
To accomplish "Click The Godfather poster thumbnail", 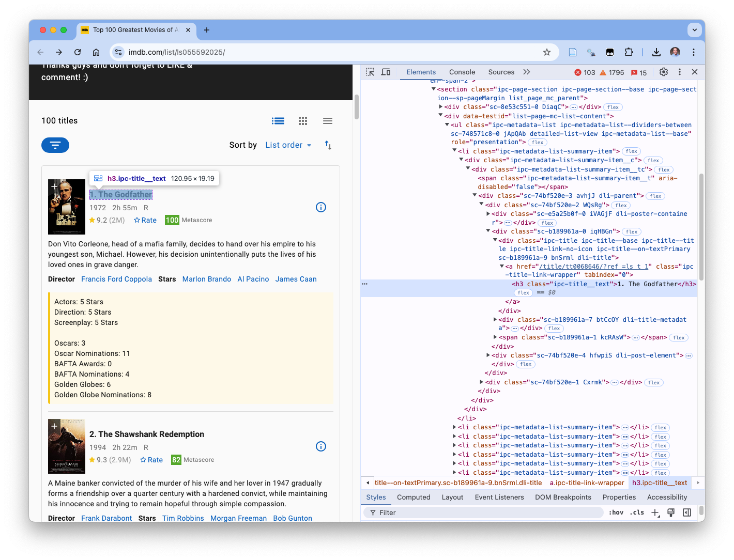I will pyautogui.click(x=67, y=207).
